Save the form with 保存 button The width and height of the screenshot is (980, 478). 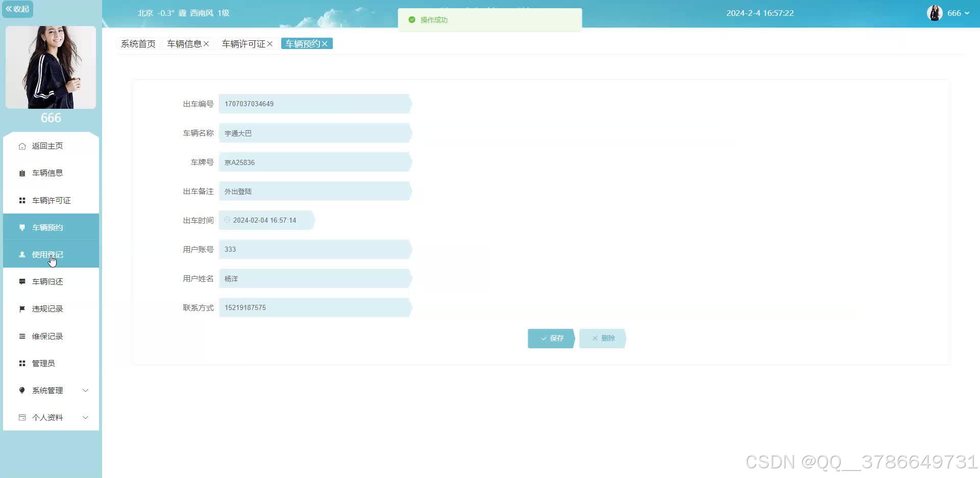[551, 338]
